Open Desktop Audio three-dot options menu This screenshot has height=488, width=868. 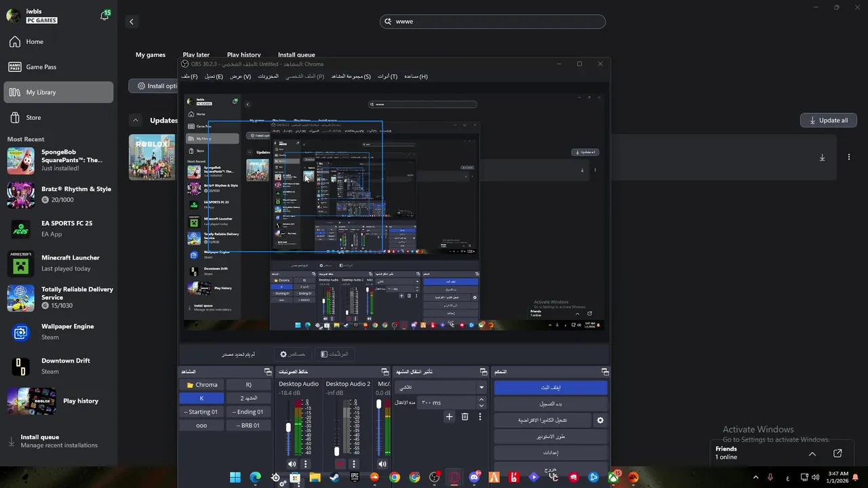[306, 464]
